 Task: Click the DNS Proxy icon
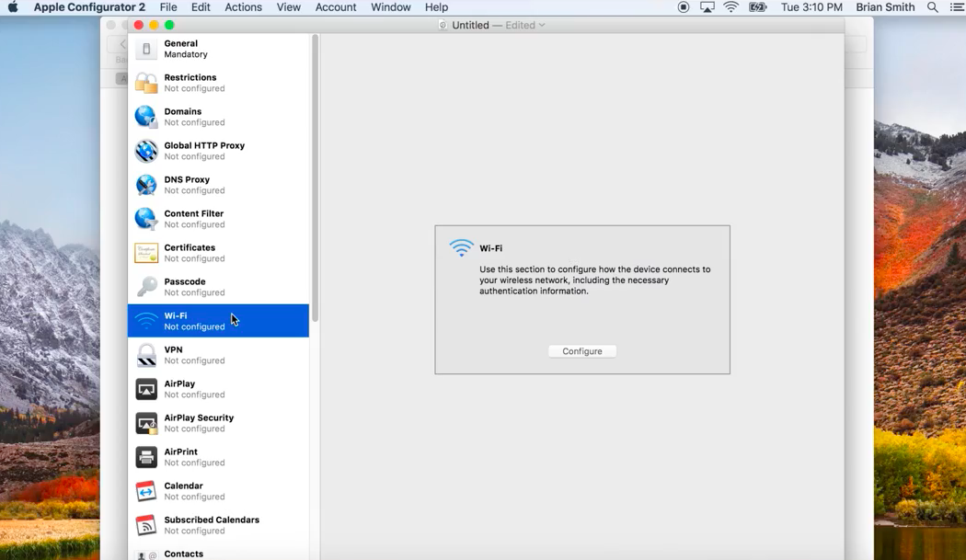(x=146, y=185)
